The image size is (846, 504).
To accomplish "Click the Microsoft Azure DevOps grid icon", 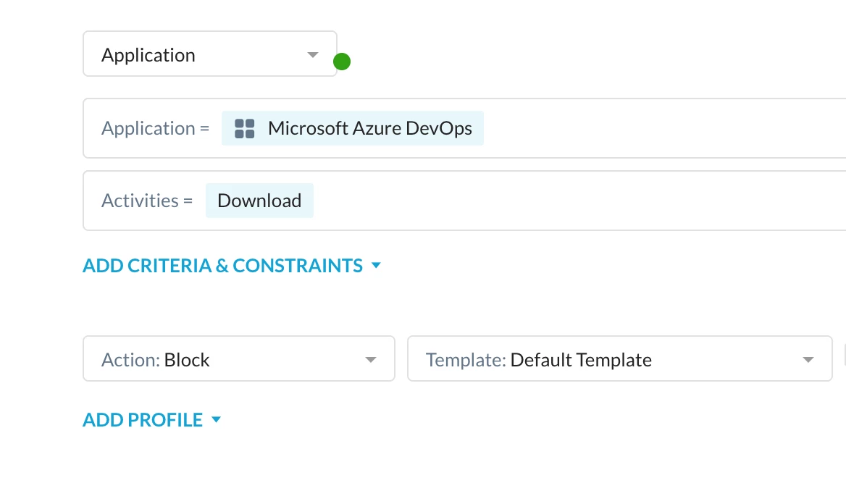I will 245,129.
